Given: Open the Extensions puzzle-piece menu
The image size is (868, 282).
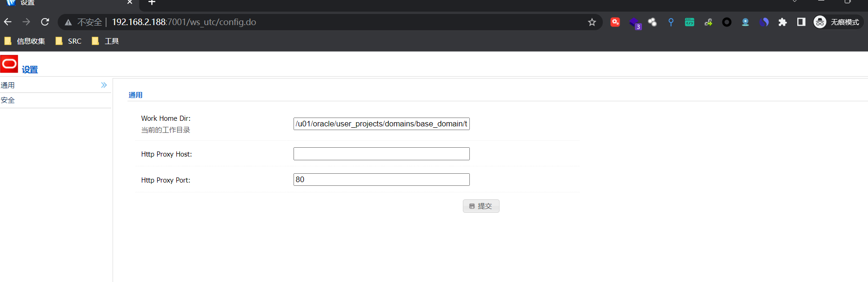Looking at the screenshot, I should pyautogui.click(x=782, y=22).
